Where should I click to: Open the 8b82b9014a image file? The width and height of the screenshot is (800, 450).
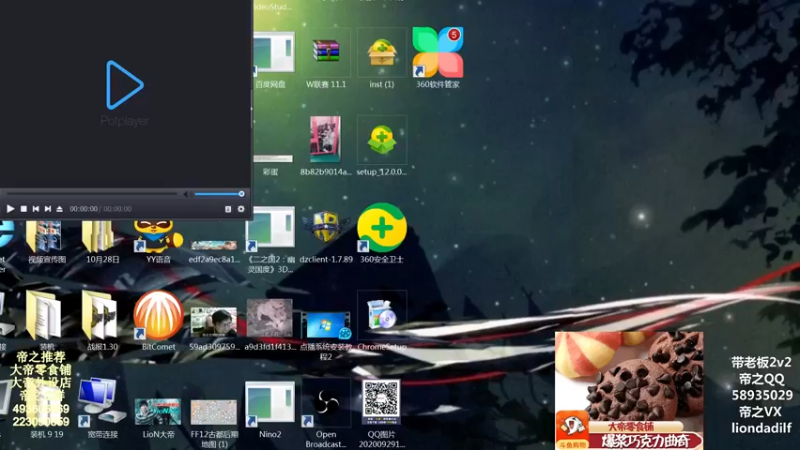[326, 147]
